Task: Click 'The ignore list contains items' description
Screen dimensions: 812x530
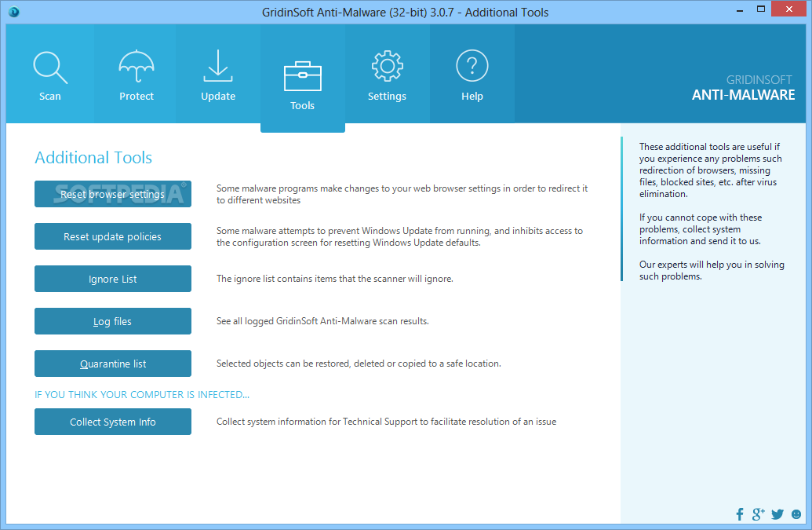Action: (334, 279)
